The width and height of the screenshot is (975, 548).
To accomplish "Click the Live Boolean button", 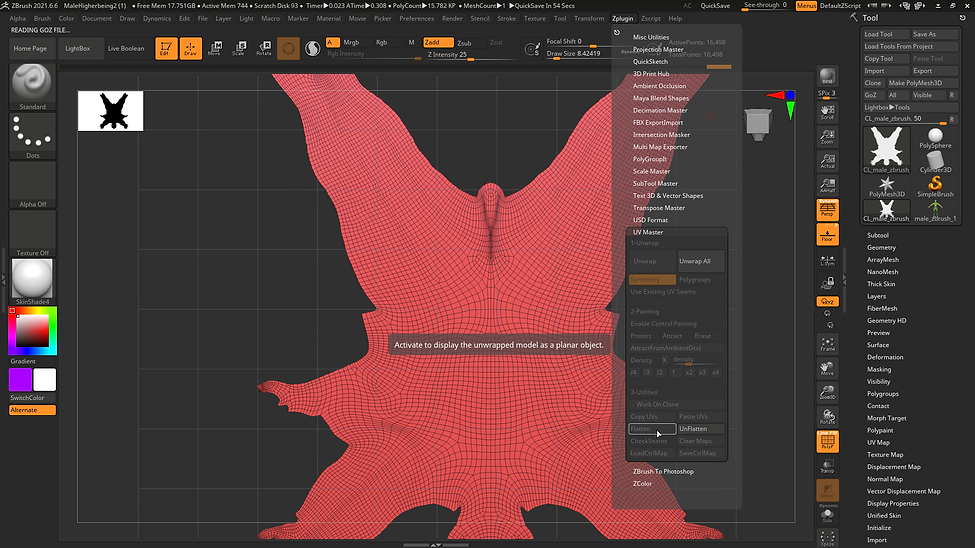I will [x=126, y=49].
